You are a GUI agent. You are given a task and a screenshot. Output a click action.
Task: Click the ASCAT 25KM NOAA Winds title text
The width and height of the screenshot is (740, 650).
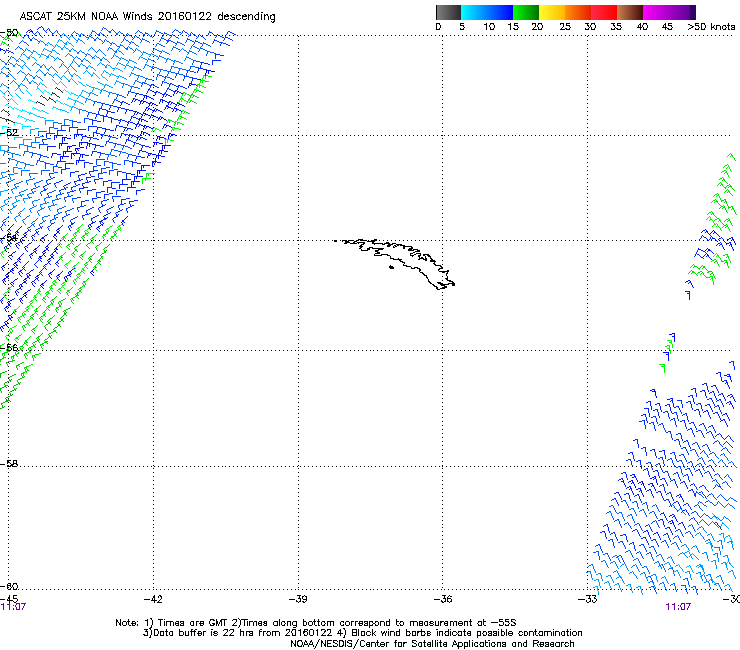pyautogui.click(x=147, y=16)
